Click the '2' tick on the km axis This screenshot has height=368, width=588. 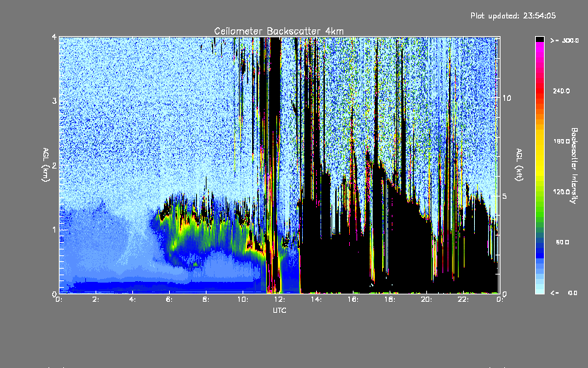click(54, 166)
